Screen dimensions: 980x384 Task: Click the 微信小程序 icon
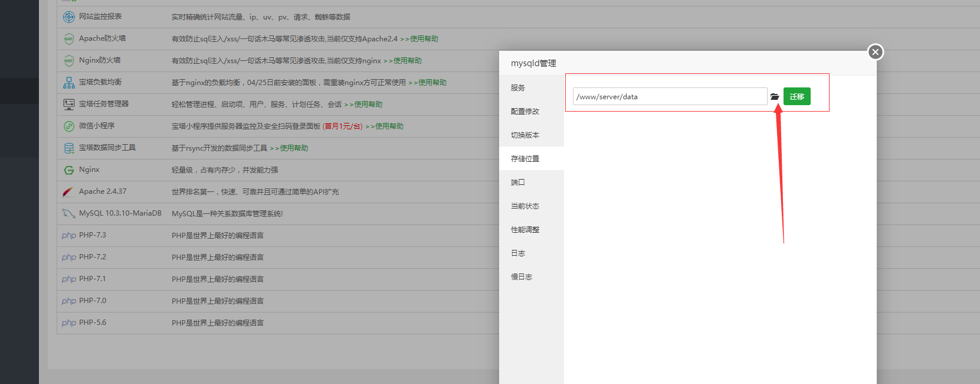pos(69,126)
